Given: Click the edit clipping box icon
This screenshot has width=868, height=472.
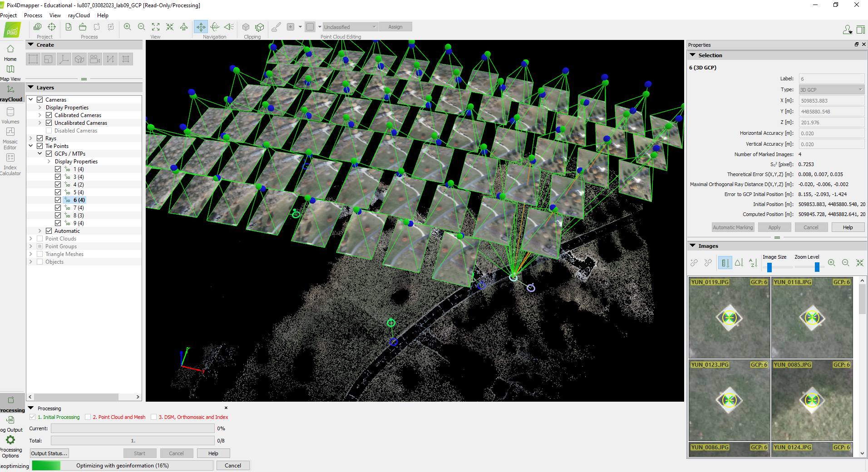Looking at the screenshot, I should (260, 27).
